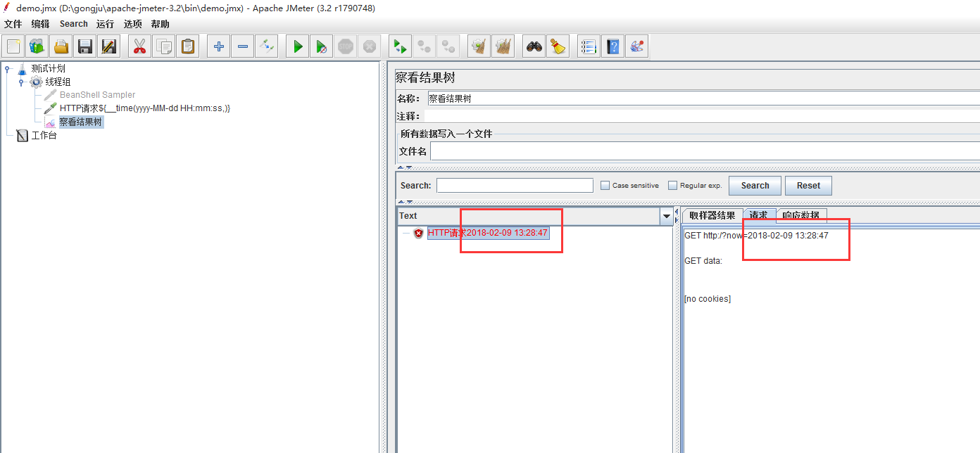980x453 pixels.
Task: Cut the selection with the scissors icon
Action: coord(139,46)
